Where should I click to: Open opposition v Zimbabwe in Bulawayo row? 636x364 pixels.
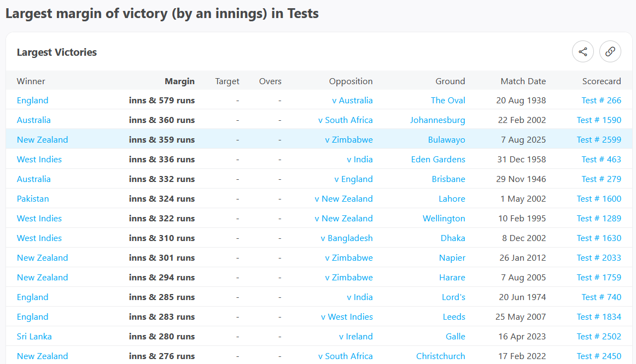[x=349, y=140]
